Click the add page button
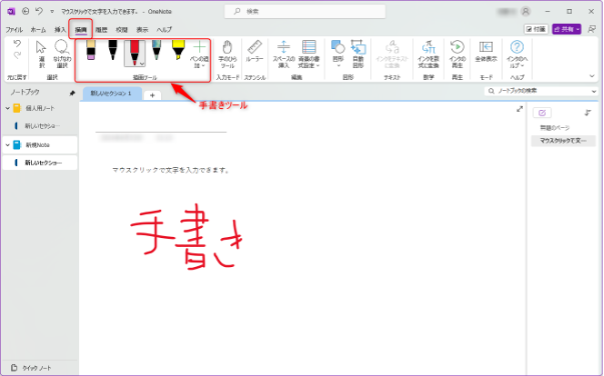Viewport: 604px width, 376px height. point(542,112)
